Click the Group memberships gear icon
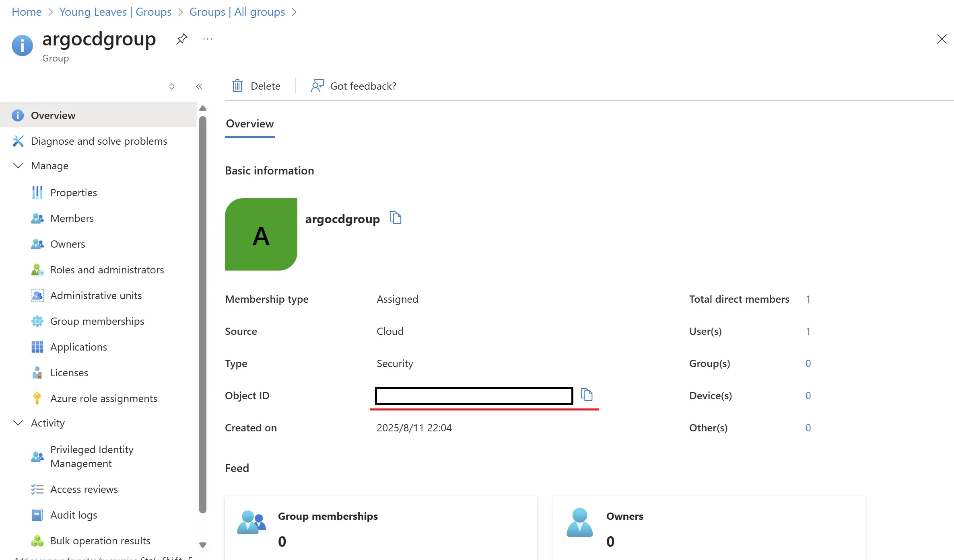The image size is (954, 560). (37, 321)
